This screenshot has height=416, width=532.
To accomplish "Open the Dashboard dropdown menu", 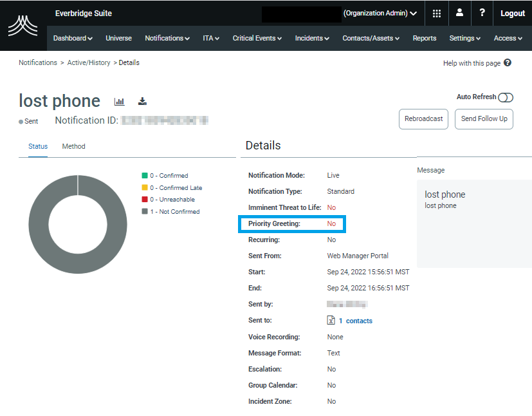I will point(73,39).
